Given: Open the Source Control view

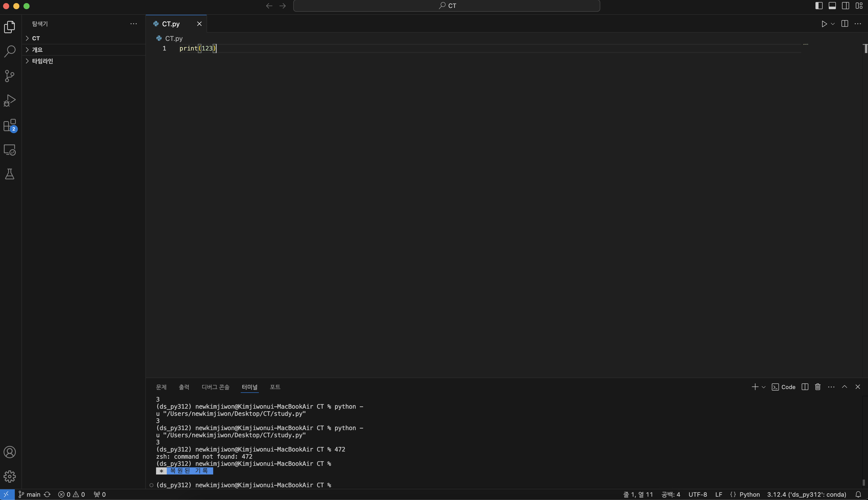Looking at the screenshot, I should pos(10,76).
